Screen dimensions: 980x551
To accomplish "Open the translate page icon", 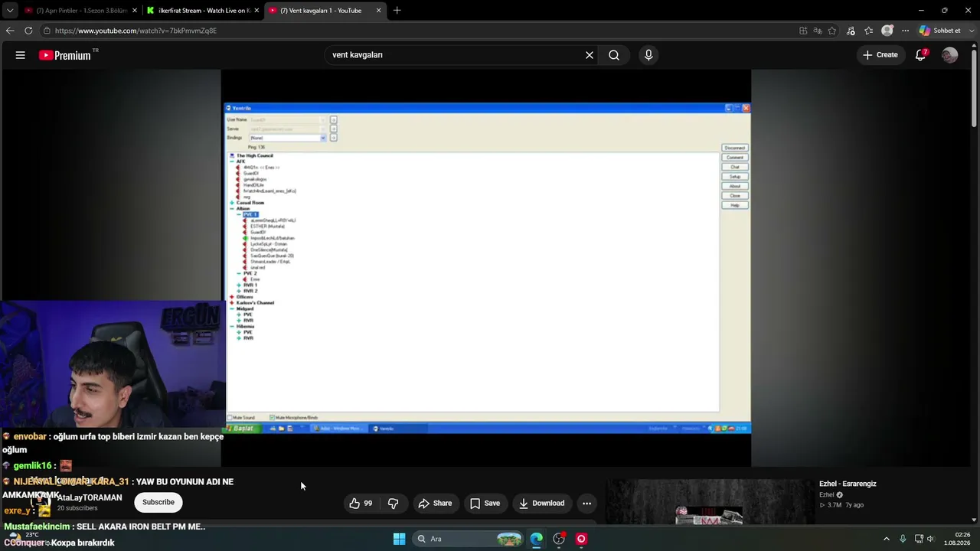I will click(818, 31).
